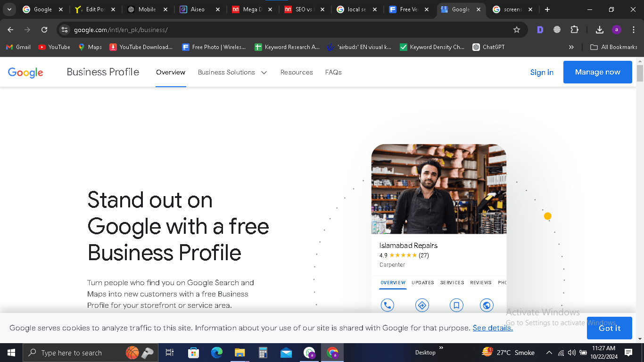Select SERVICES tab on profile card
The image size is (644, 362).
[x=452, y=283]
